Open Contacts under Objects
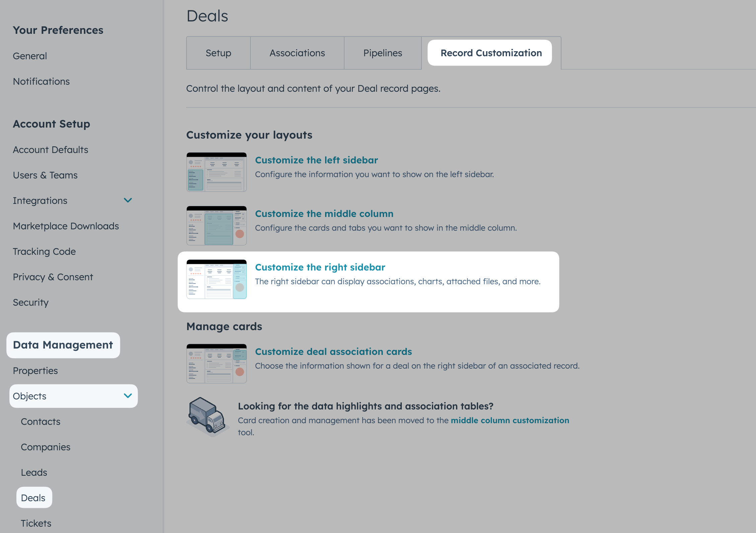Screen dimensions: 756x533 pyautogui.click(x=41, y=422)
